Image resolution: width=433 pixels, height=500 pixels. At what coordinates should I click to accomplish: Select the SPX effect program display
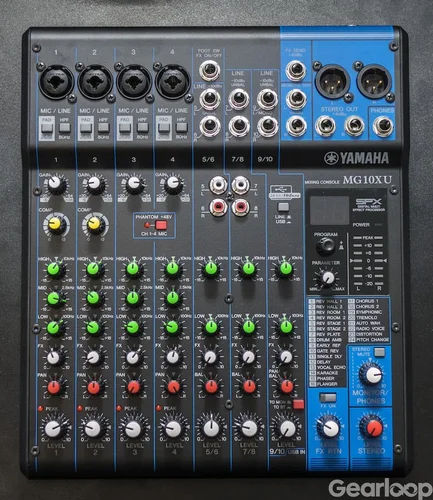(329, 211)
